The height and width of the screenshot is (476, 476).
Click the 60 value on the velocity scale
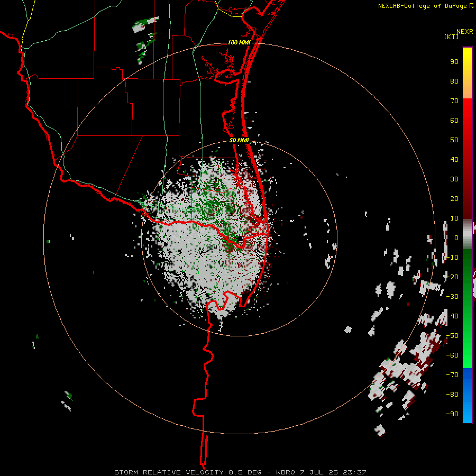[454, 121]
